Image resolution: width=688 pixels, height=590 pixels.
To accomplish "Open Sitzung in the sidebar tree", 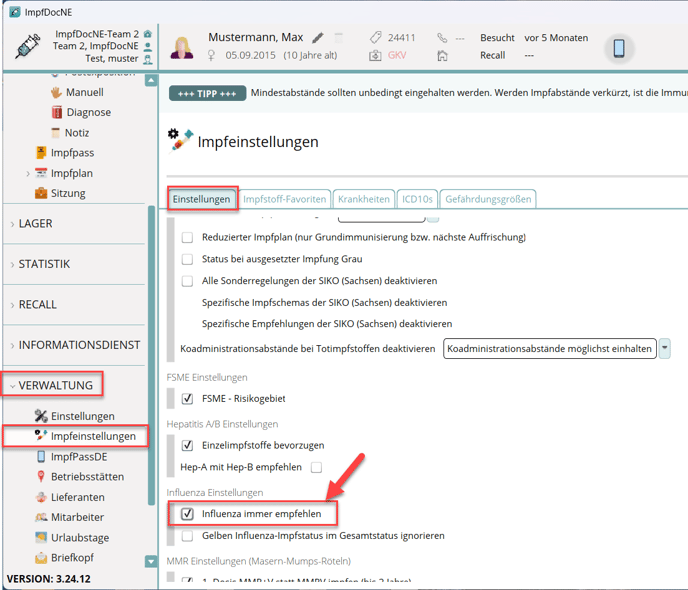I will coord(67,193).
